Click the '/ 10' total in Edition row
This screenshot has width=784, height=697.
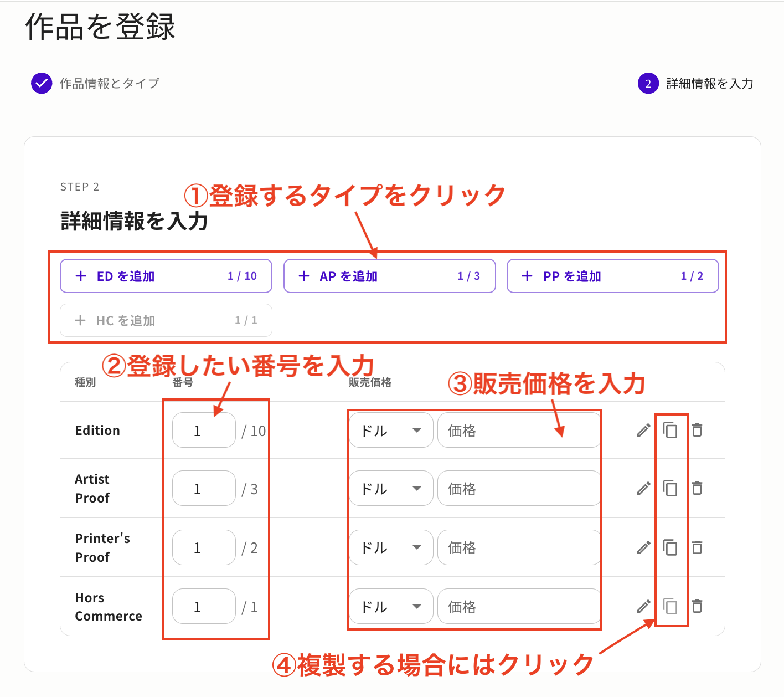(254, 430)
